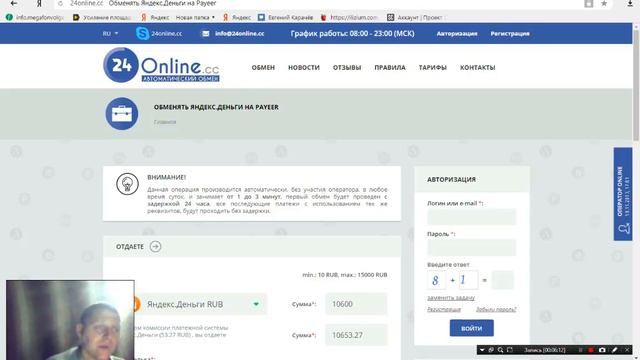
Task: Click the arrow circle beside ОТДАЕТЕ
Action: coord(156,247)
